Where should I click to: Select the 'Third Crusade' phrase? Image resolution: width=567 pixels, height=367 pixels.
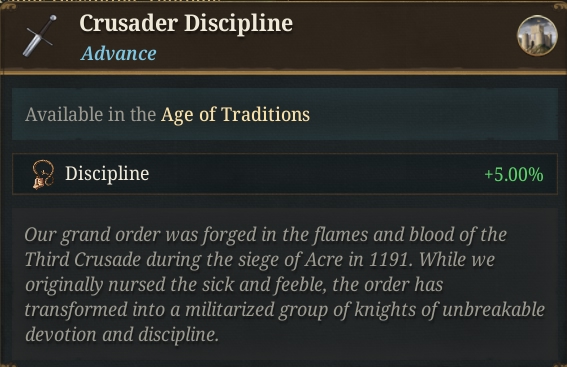coord(83,260)
